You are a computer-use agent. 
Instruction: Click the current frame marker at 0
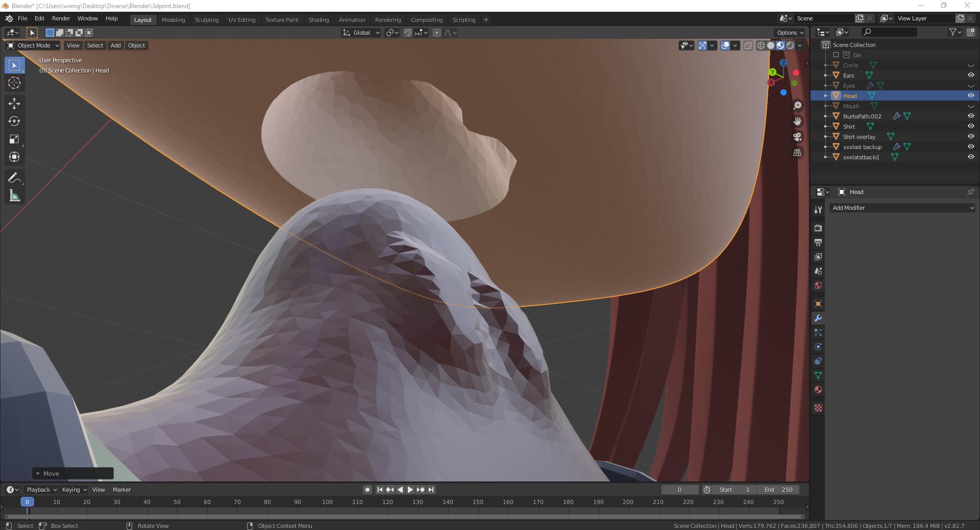pyautogui.click(x=27, y=502)
